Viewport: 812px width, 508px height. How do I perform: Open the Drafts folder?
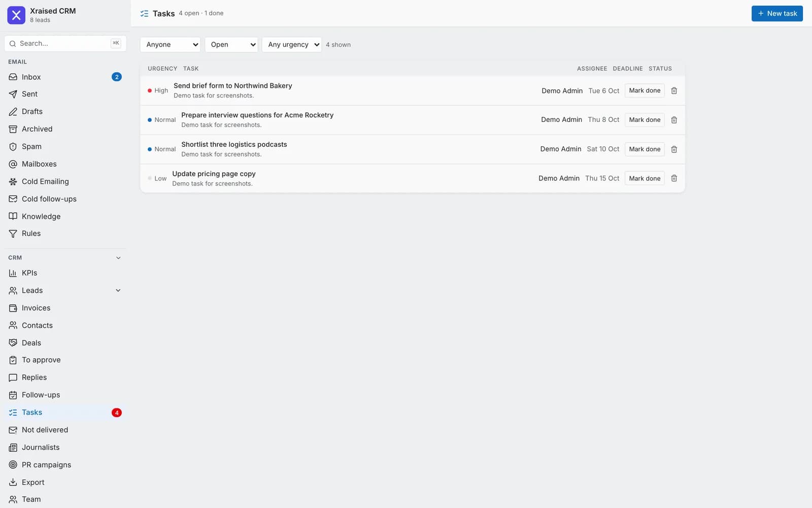coord(65,112)
